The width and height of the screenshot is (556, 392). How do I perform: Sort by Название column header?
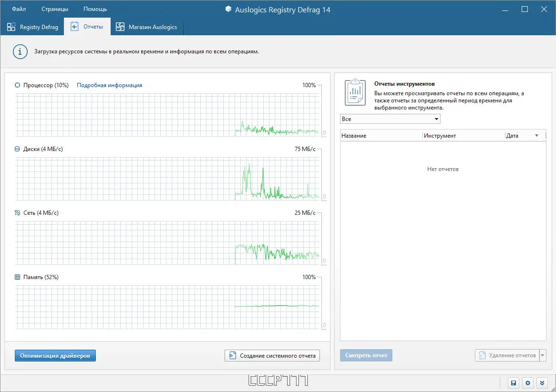click(x=381, y=136)
